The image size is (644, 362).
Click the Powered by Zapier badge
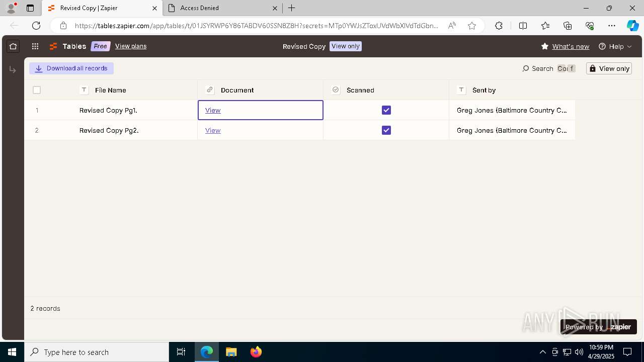[x=599, y=327]
